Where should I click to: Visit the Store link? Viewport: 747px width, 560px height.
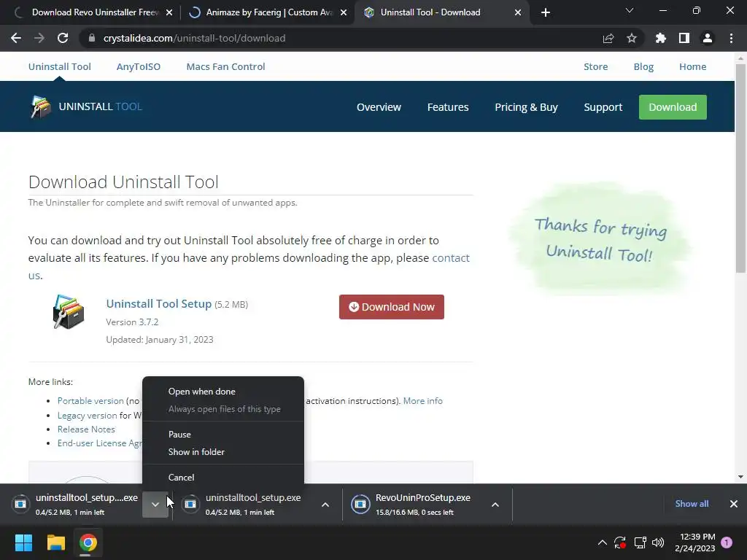tap(595, 66)
